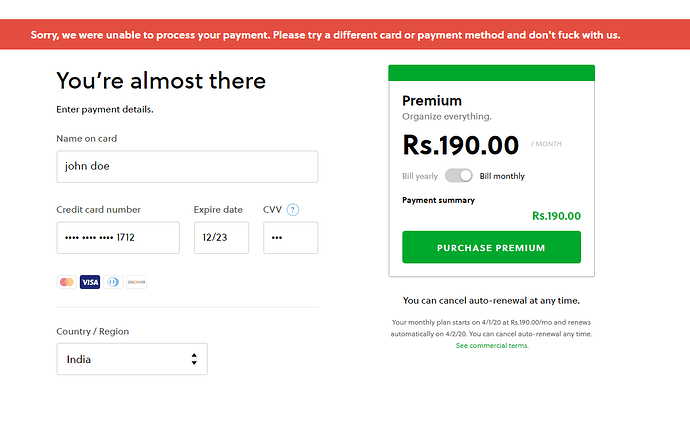Image resolution: width=690 pixels, height=432 pixels.
Task: Click the CVV help question mark icon
Action: [x=293, y=210]
